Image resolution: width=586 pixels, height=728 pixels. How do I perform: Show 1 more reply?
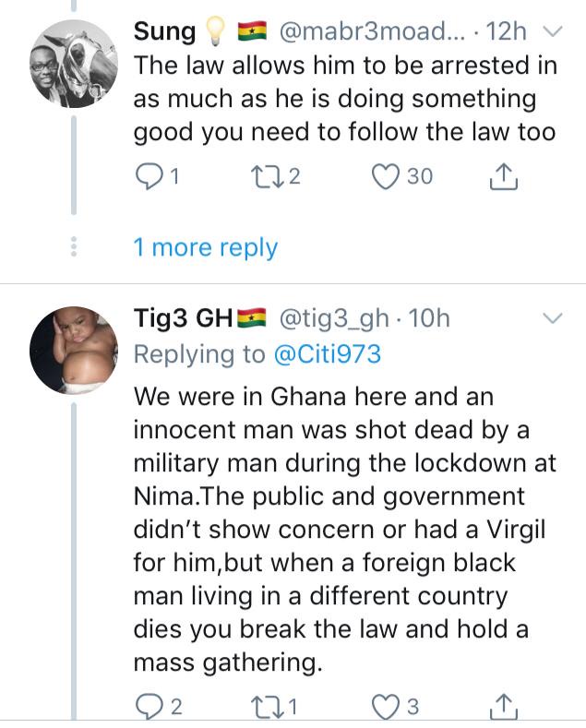pos(205,247)
